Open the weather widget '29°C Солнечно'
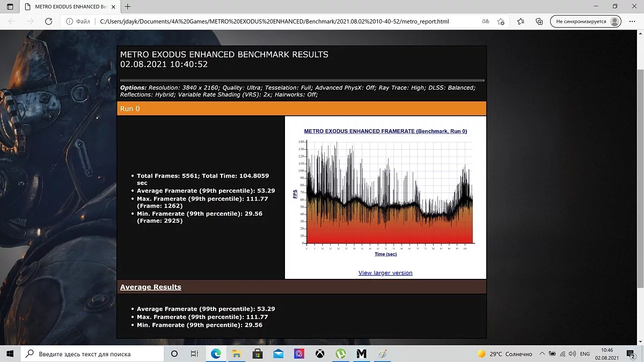 pos(504,354)
